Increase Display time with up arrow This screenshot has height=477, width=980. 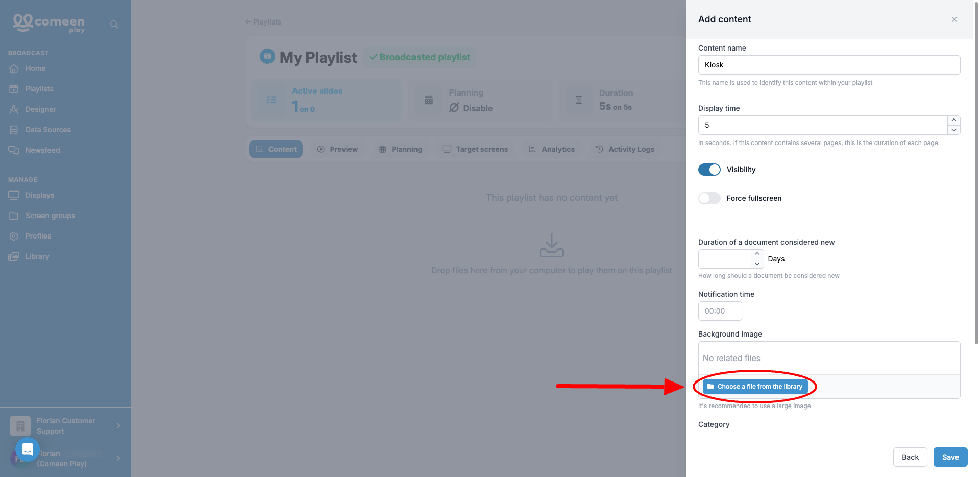click(954, 121)
